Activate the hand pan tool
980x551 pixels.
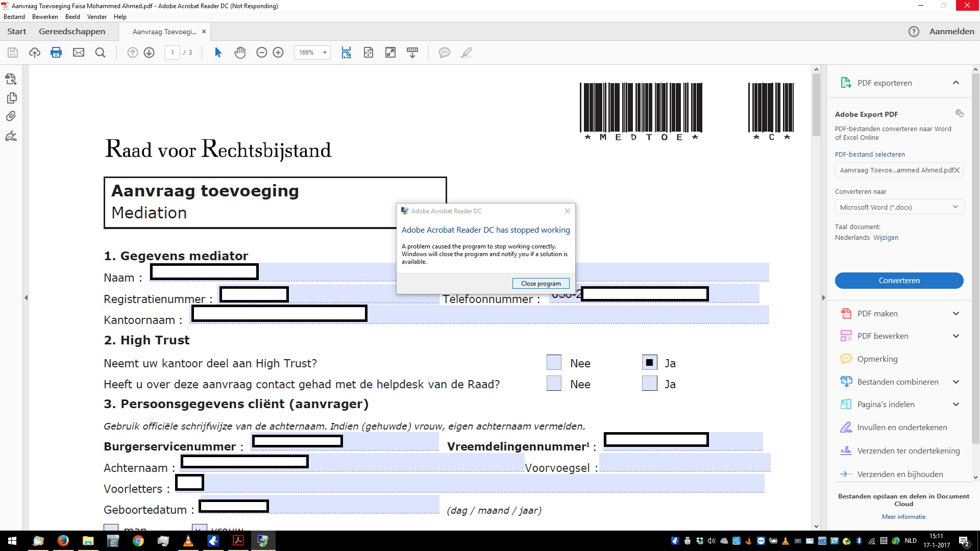(240, 53)
